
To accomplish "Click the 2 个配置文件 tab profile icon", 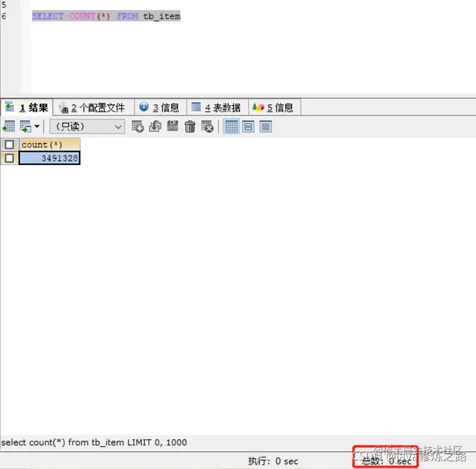I will tap(64, 108).
